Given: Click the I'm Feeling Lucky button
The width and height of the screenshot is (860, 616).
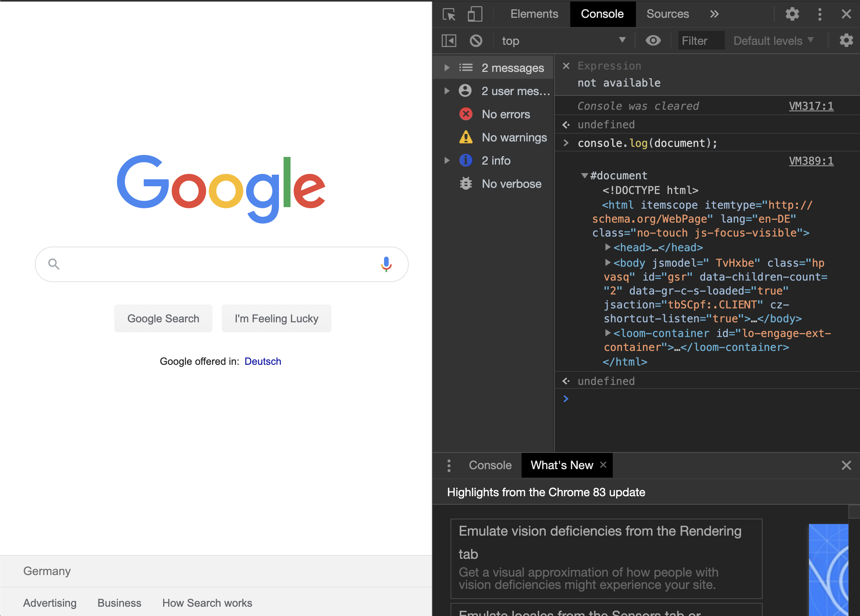Looking at the screenshot, I should [277, 318].
